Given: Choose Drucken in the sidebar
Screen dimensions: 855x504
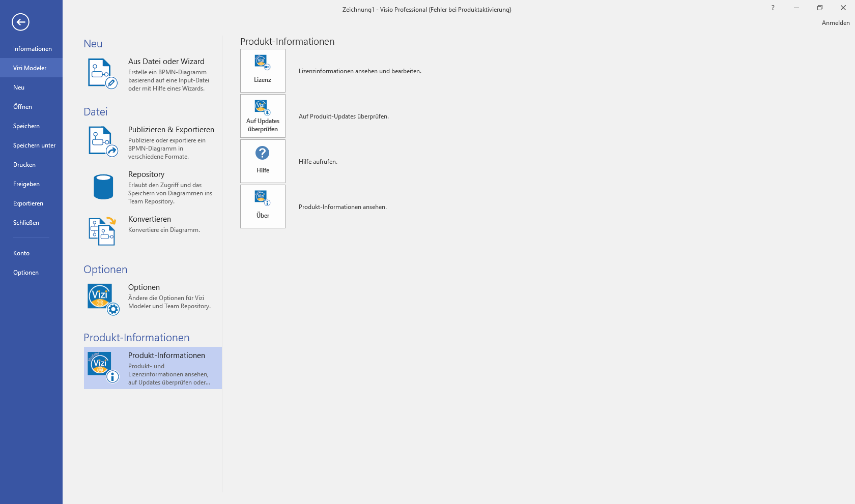Looking at the screenshot, I should (x=31, y=165).
